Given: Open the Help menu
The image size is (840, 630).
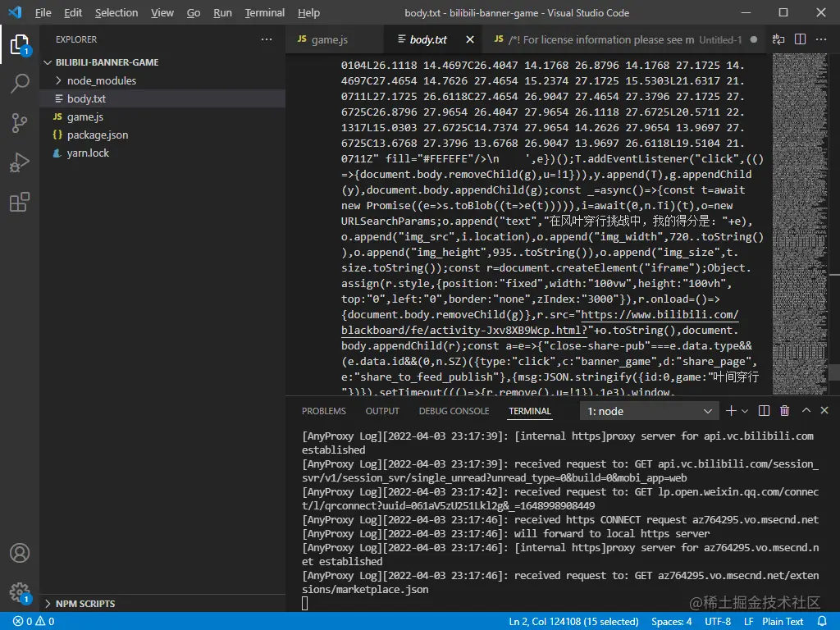Looking at the screenshot, I should pyautogui.click(x=308, y=12).
